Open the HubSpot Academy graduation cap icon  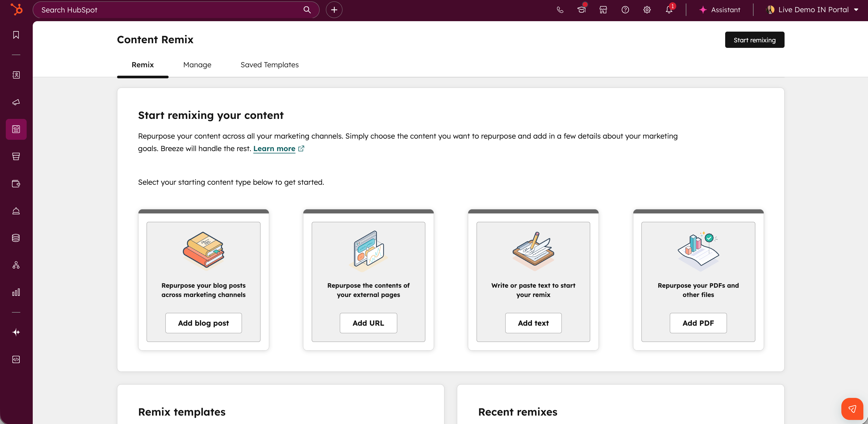581,10
